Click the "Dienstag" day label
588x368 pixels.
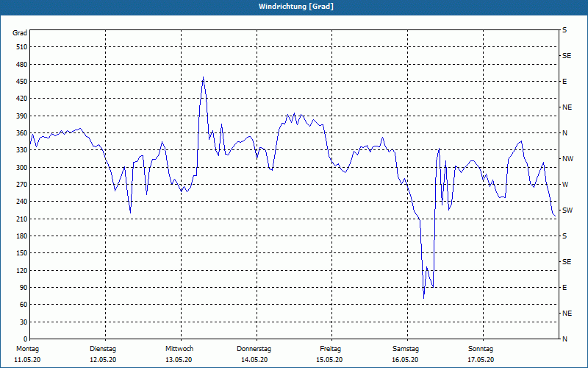click(103, 349)
